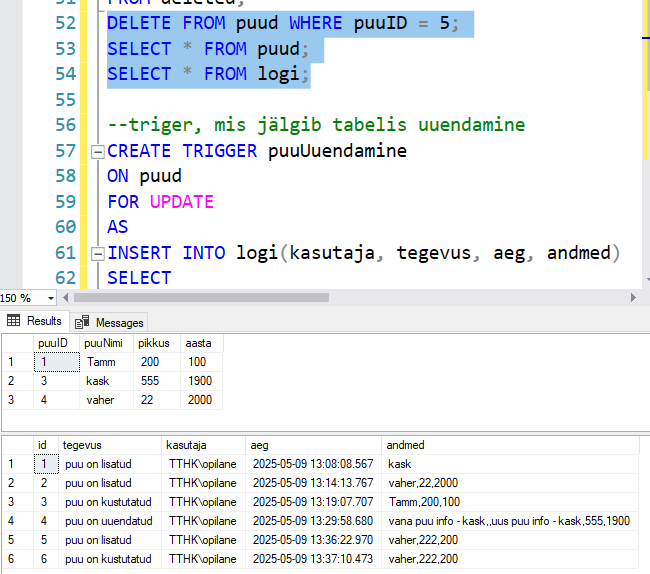Click the cell with value 1900
Screen dimensions: 650x574
click(200, 381)
